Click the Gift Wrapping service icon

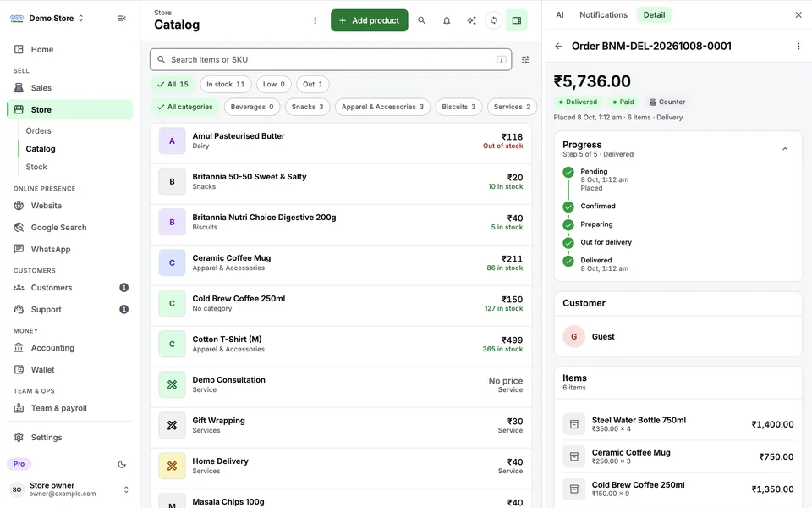point(172,425)
